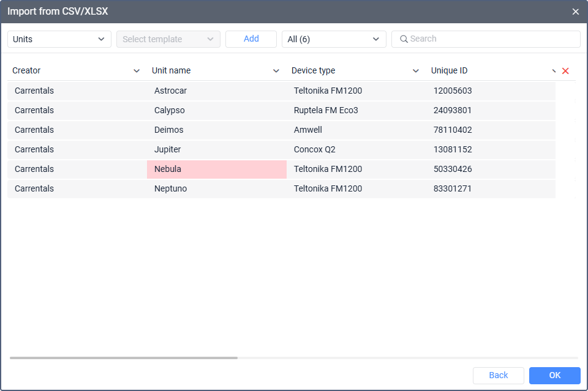Click the red X delete column icon
Image resolution: width=588 pixels, height=391 pixels.
(565, 71)
